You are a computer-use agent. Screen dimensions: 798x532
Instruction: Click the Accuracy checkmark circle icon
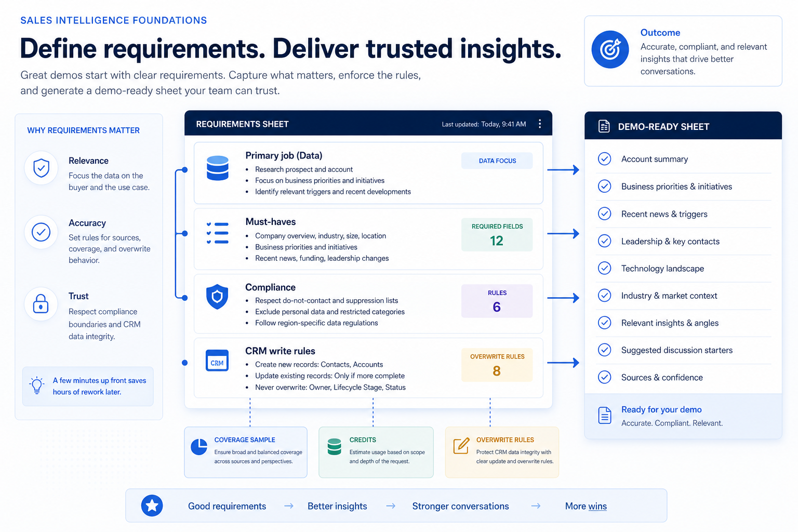pos(41,232)
